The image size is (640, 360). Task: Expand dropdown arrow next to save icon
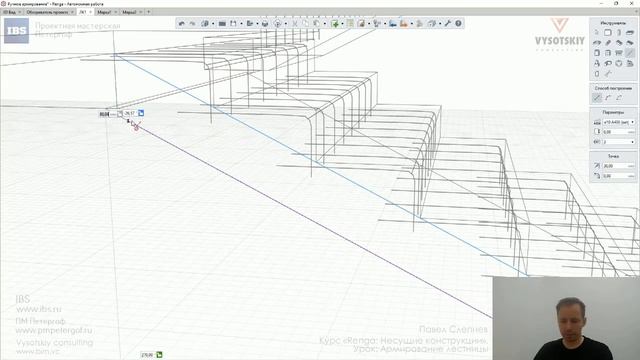(x=241, y=24)
